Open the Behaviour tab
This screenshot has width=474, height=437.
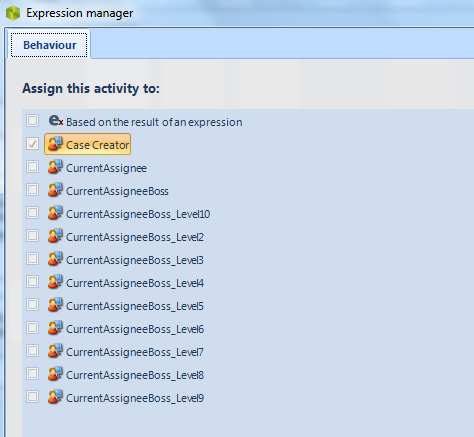(49, 45)
